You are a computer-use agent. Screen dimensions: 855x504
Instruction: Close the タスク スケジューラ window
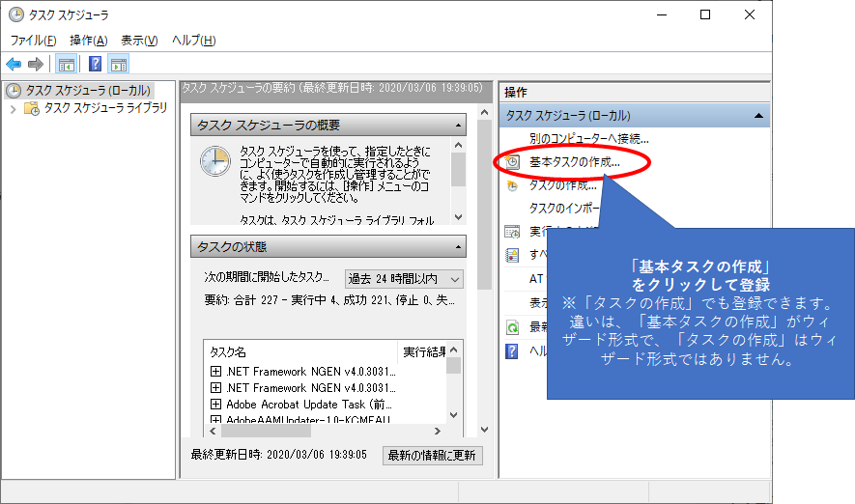click(750, 14)
